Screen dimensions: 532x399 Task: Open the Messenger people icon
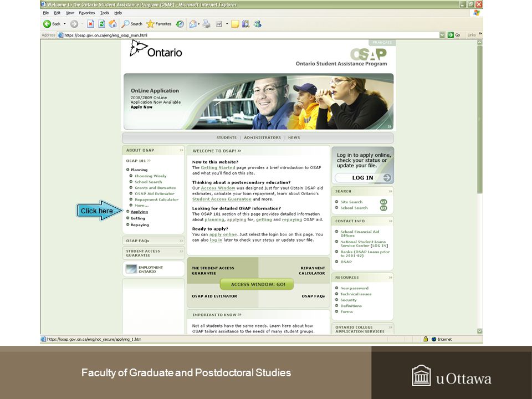click(258, 24)
